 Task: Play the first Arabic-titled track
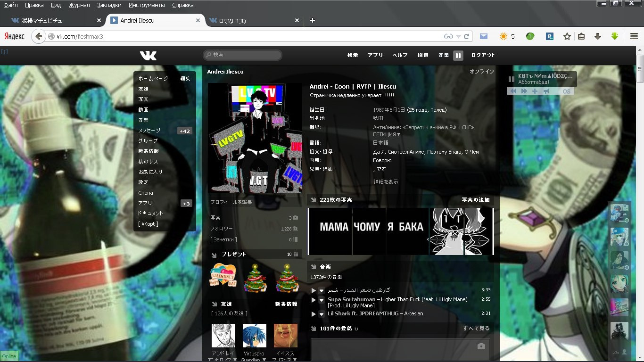point(314,290)
